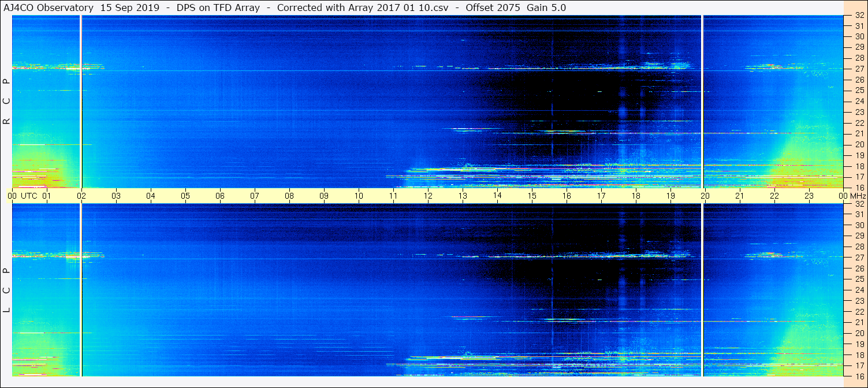Select time axis hour label 14
The image size is (868, 388).
tap(497, 196)
